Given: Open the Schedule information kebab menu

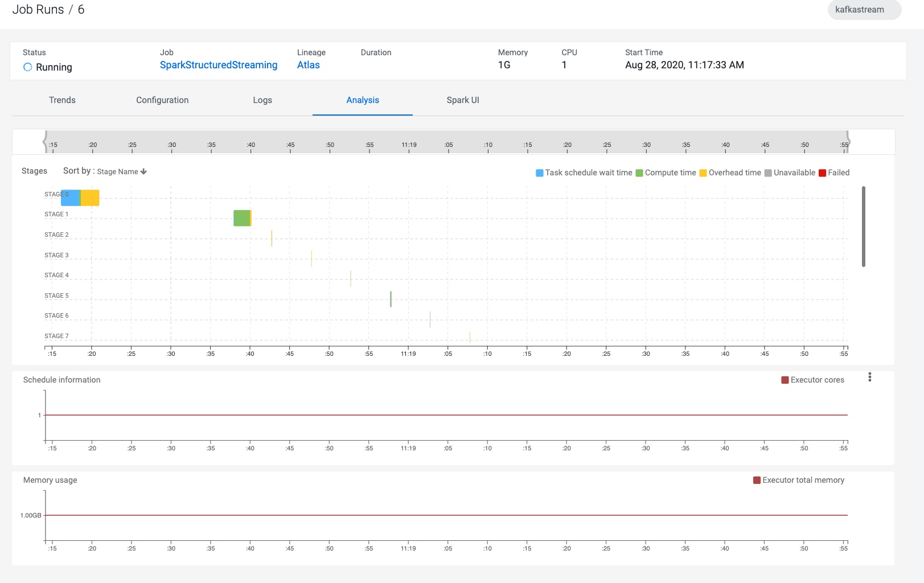Looking at the screenshot, I should click(870, 377).
